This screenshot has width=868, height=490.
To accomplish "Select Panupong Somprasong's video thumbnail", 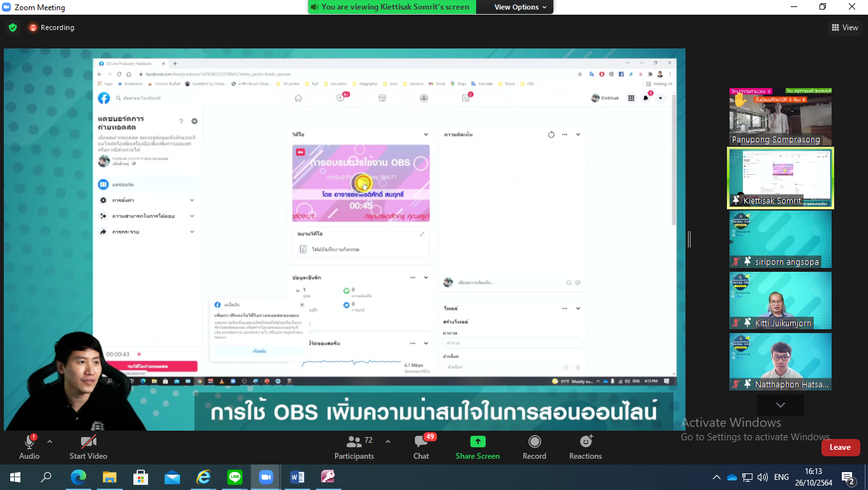I will pyautogui.click(x=781, y=117).
